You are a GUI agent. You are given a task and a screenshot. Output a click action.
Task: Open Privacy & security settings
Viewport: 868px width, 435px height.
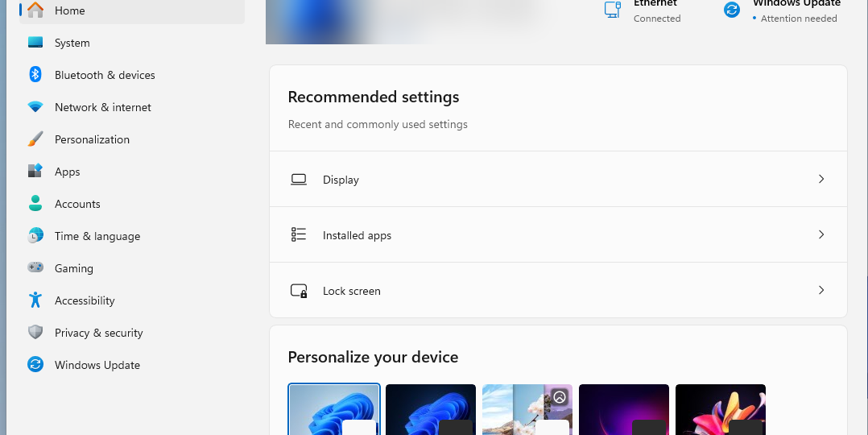tap(132, 332)
